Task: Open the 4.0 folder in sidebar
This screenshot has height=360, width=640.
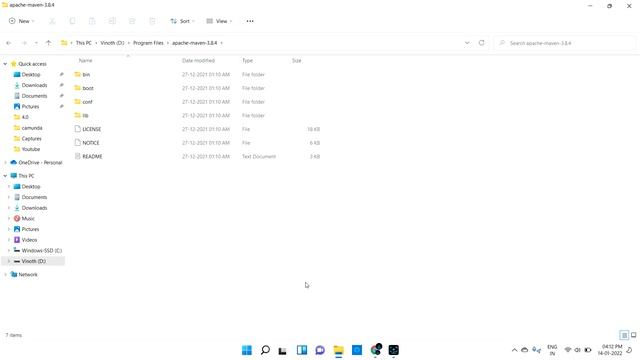Action: [x=25, y=117]
